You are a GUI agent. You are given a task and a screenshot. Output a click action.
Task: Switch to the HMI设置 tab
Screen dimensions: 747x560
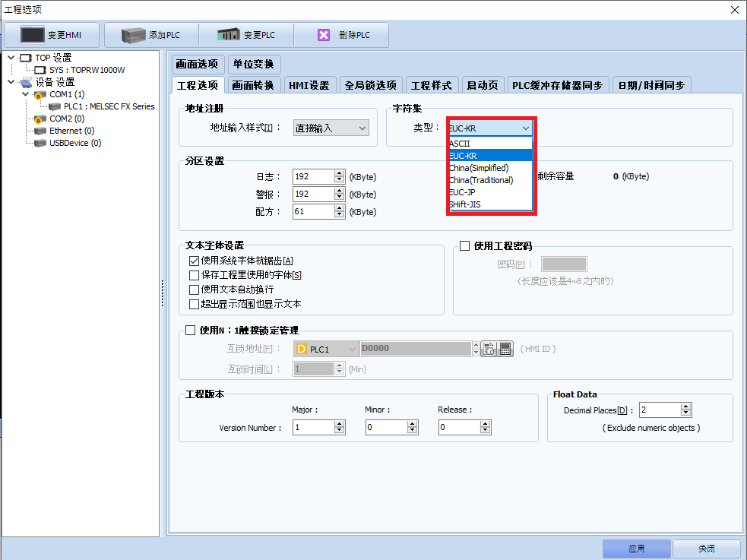[x=309, y=85]
